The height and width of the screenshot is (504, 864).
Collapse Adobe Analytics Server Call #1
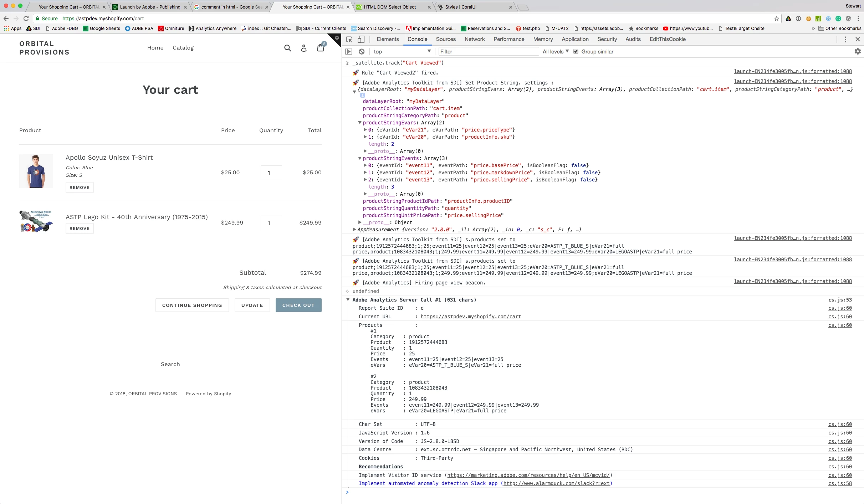pos(348,300)
